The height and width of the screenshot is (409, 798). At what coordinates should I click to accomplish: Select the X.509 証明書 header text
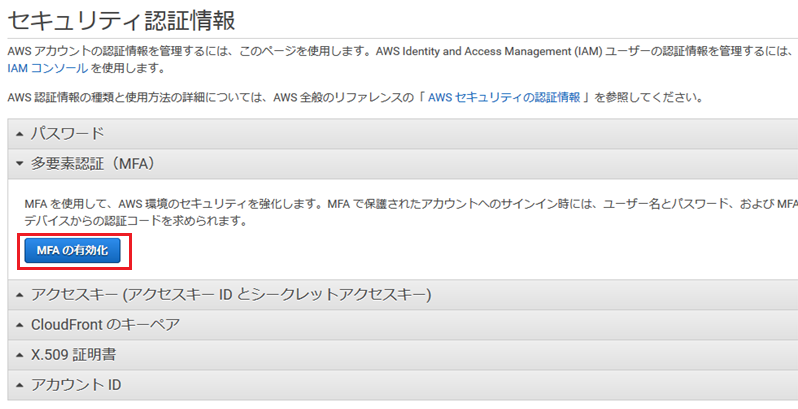point(73,355)
